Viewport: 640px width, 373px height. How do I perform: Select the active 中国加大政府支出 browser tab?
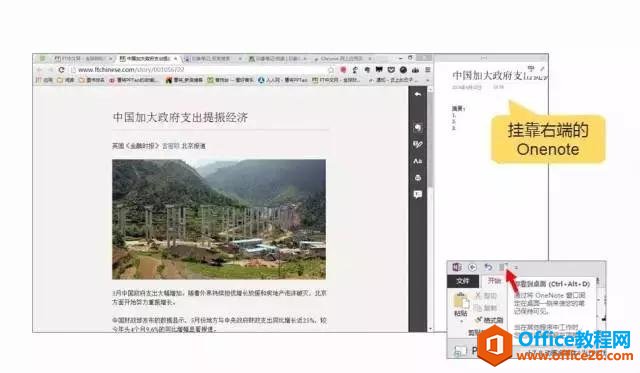(149, 59)
